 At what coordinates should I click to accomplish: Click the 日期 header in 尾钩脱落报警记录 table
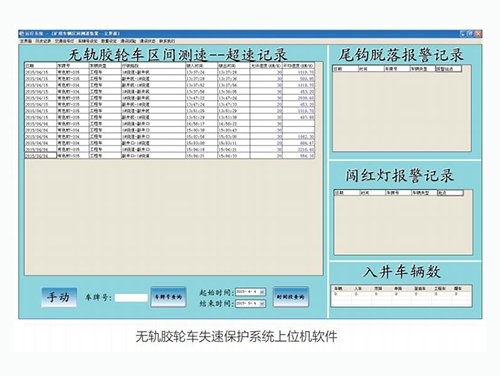coord(346,69)
